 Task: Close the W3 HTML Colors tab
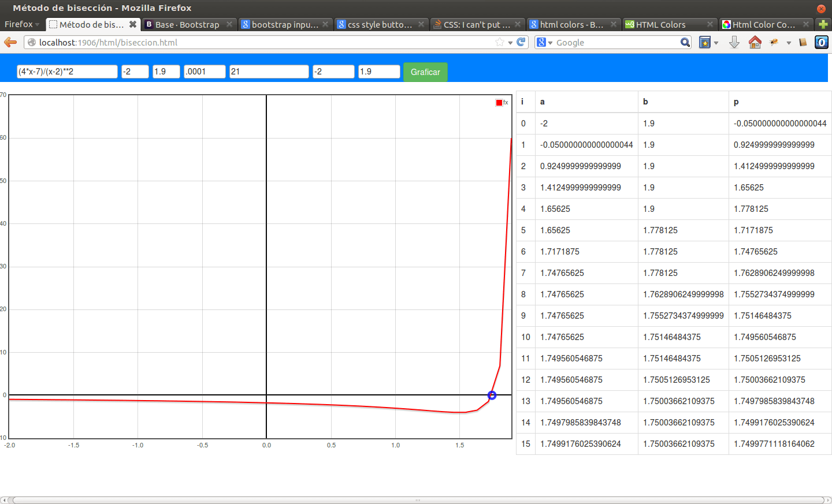click(710, 24)
